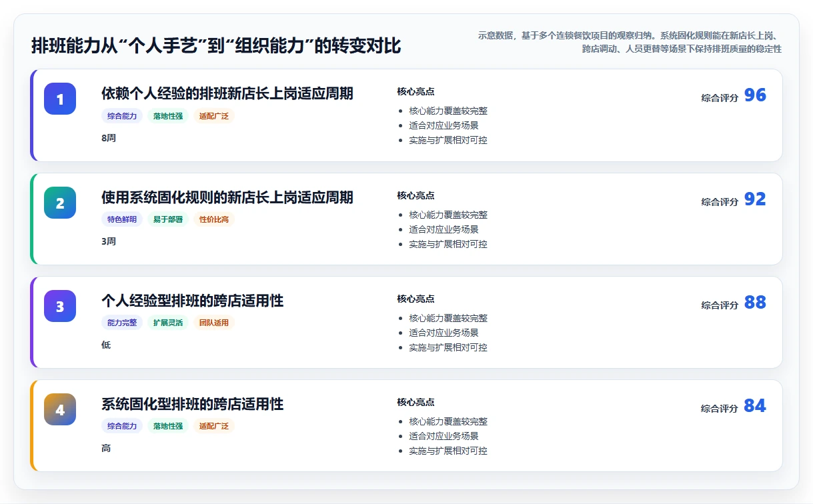Click the number 3 rank badge

(60, 306)
